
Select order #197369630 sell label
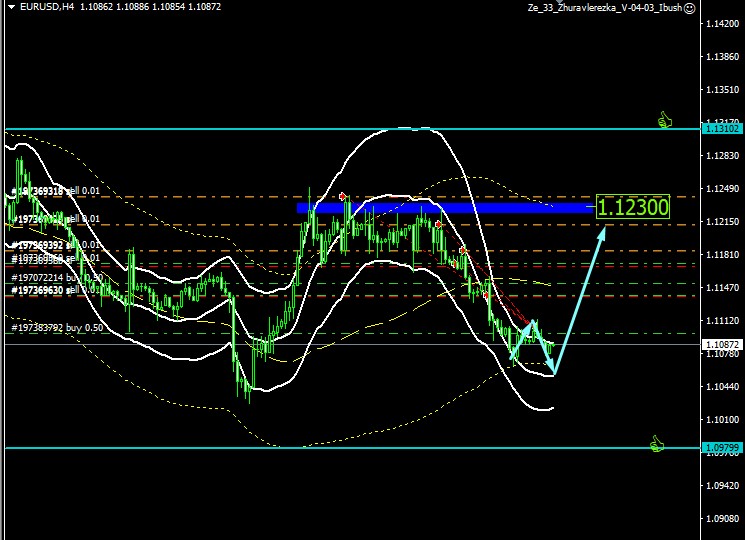click(56, 290)
